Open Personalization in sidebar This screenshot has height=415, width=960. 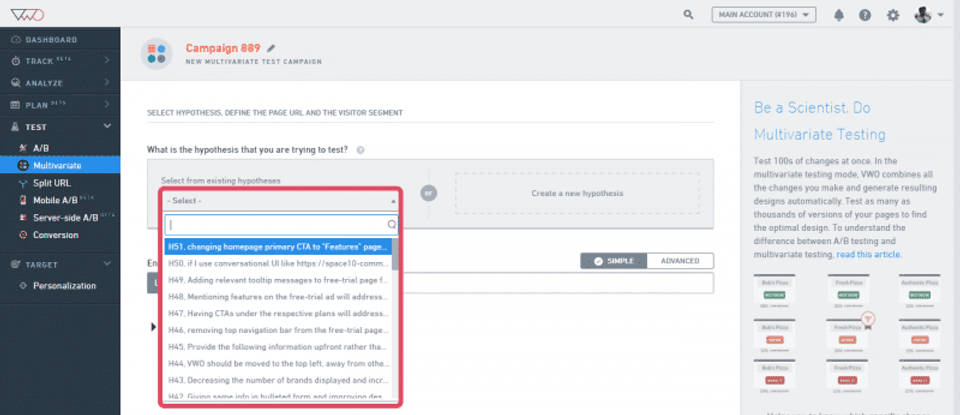(x=62, y=286)
